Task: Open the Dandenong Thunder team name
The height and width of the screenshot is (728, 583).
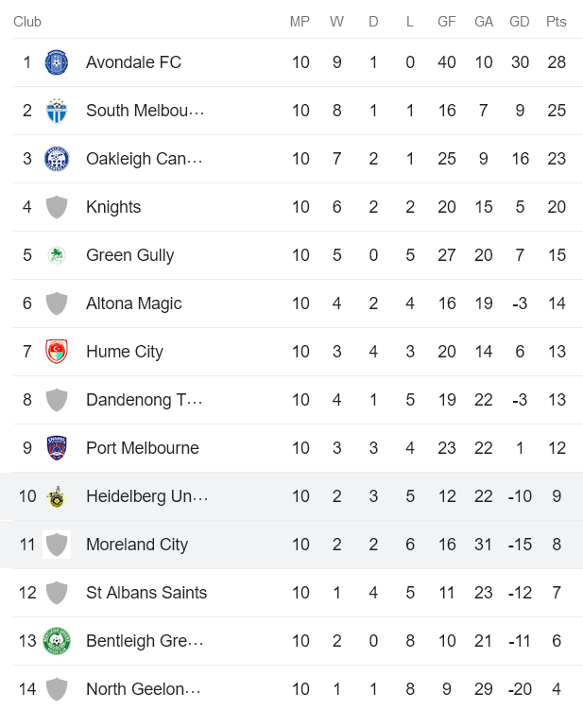Action: point(144,400)
